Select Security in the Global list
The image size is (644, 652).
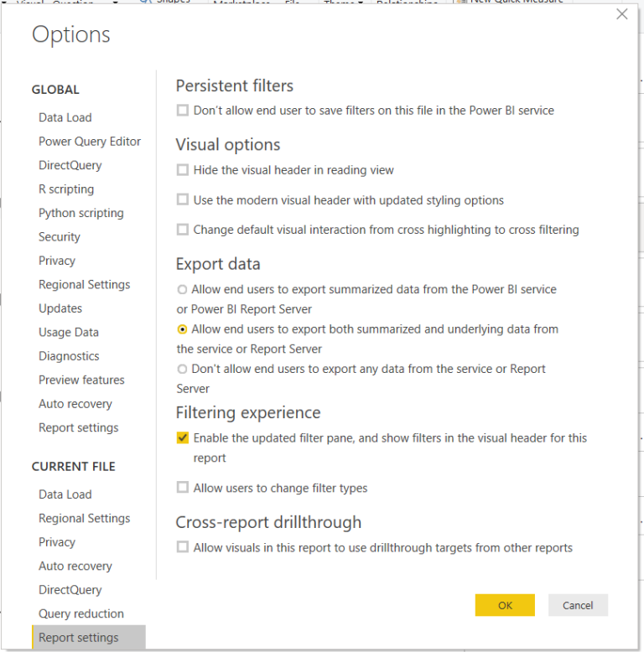click(x=60, y=237)
